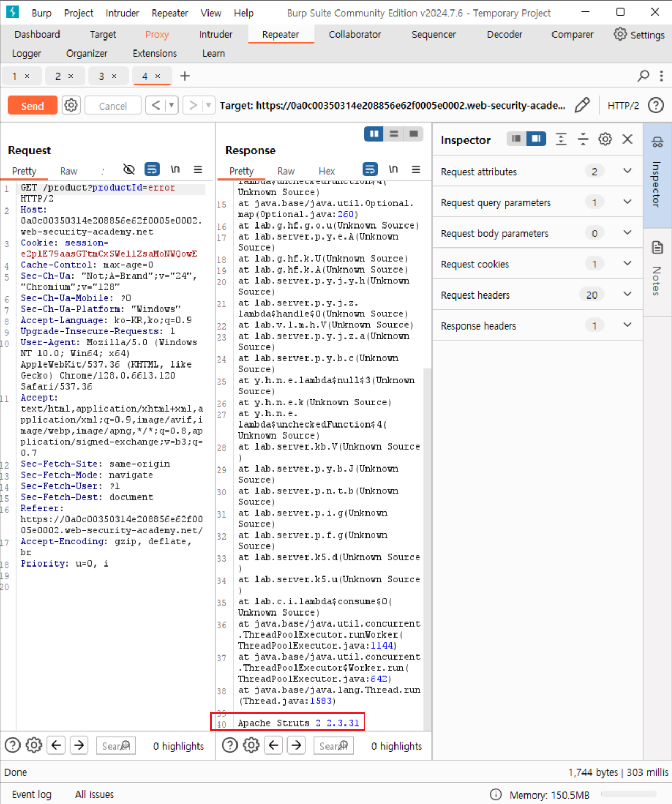Image resolution: width=672 pixels, height=804 pixels.
Task: Open the Project menu
Action: pyautogui.click(x=78, y=13)
